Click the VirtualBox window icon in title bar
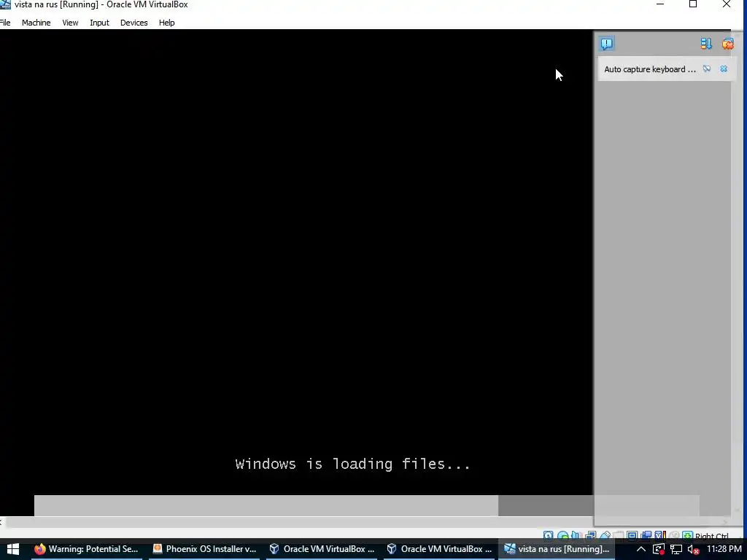This screenshot has height=560, width=747. [x=5, y=4]
